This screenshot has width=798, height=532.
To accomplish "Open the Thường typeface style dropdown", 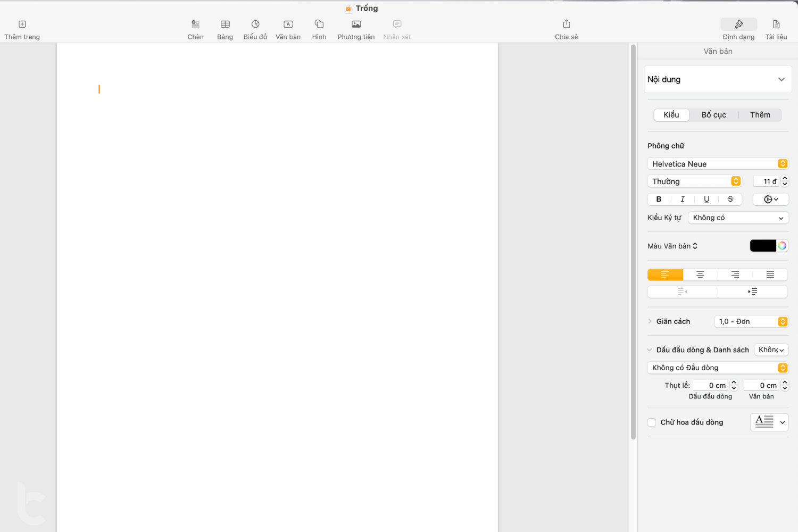I will 694,181.
